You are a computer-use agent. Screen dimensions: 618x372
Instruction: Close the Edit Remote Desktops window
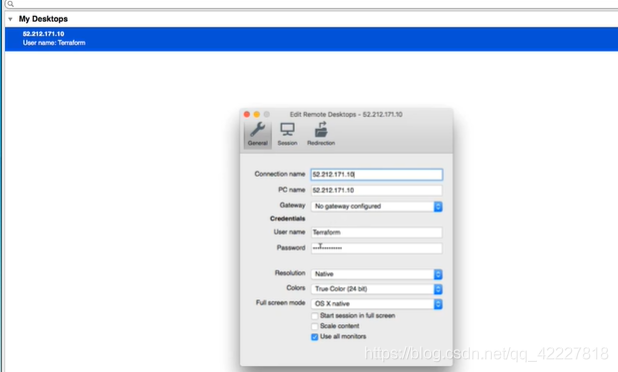pyautogui.click(x=247, y=114)
